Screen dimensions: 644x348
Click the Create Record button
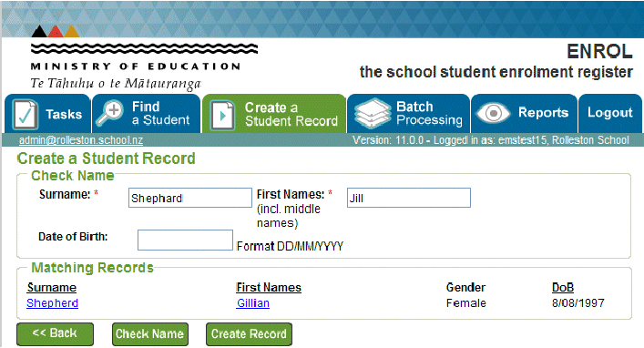coord(249,334)
